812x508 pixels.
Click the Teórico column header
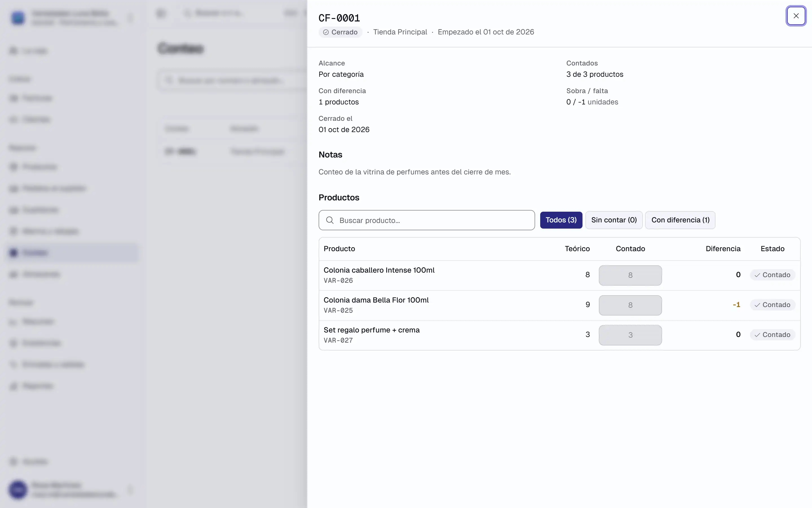tap(577, 249)
